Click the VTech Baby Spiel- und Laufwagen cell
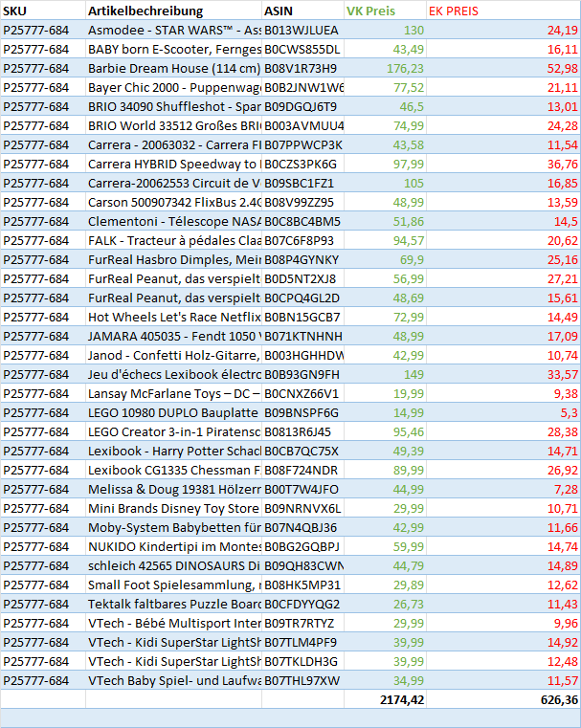This screenshot has height=728, width=581. pyautogui.click(x=172, y=680)
